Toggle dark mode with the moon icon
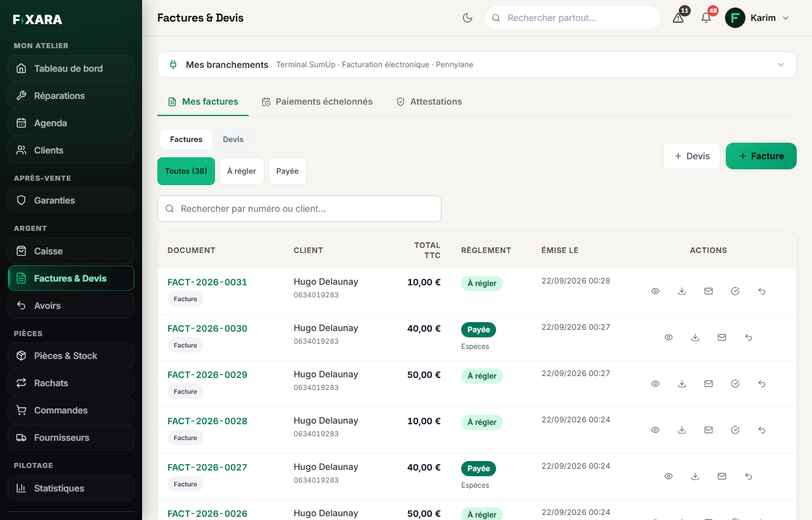This screenshot has height=520, width=812. [468, 18]
